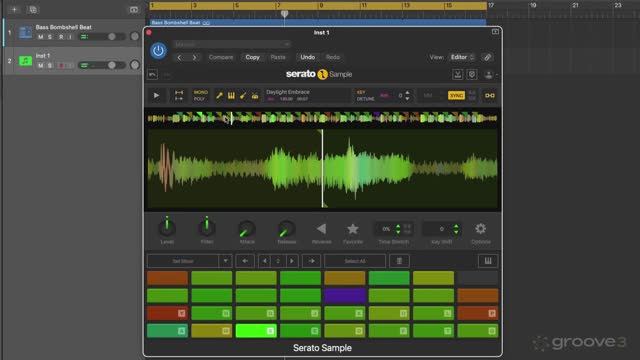This screenshot has width=640, height=360.
Task: Select the piano keys melody stem icon
Action: tap(231, 96)
